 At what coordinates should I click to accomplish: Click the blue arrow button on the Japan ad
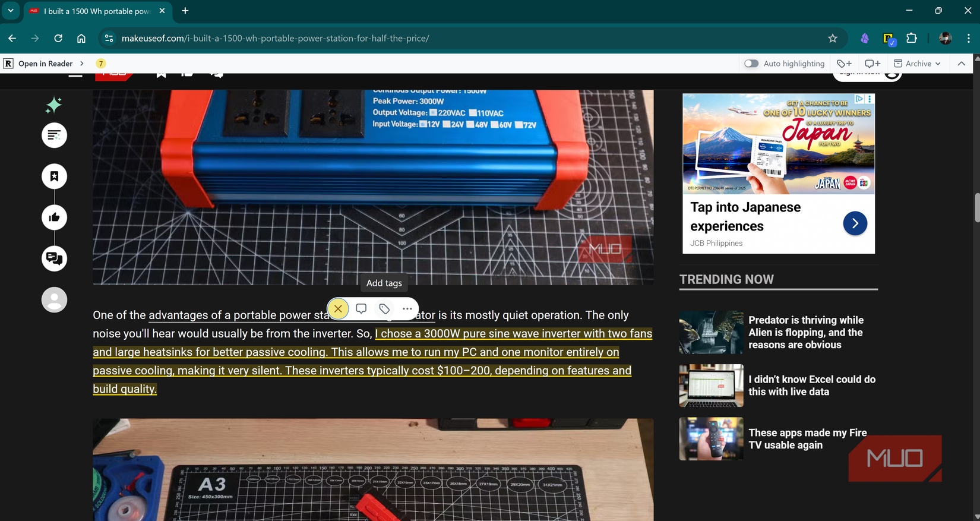[x=855, y=223]
